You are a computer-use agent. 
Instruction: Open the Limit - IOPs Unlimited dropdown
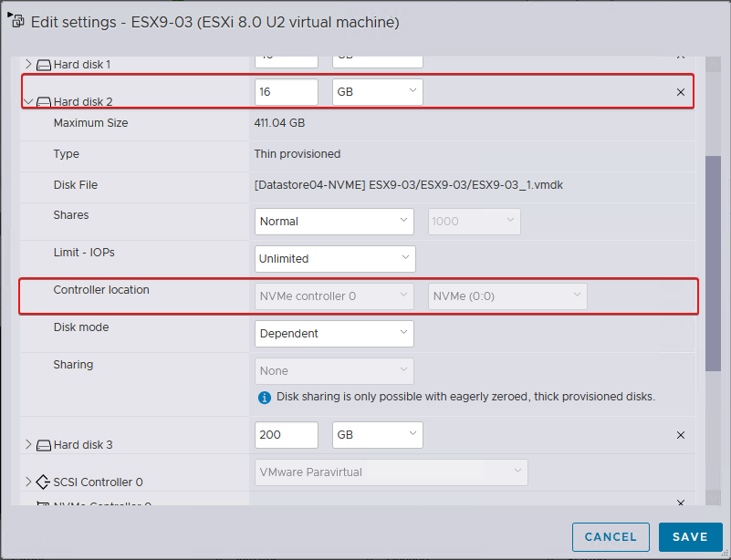[334, 258]
